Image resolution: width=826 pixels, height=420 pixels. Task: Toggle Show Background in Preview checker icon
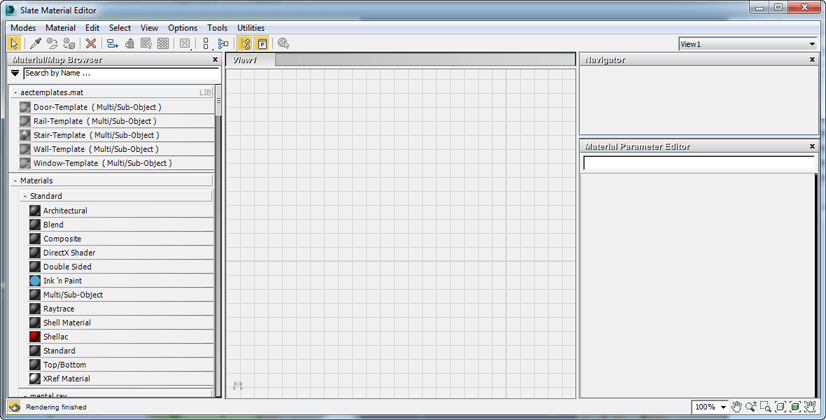coord(163,44)
